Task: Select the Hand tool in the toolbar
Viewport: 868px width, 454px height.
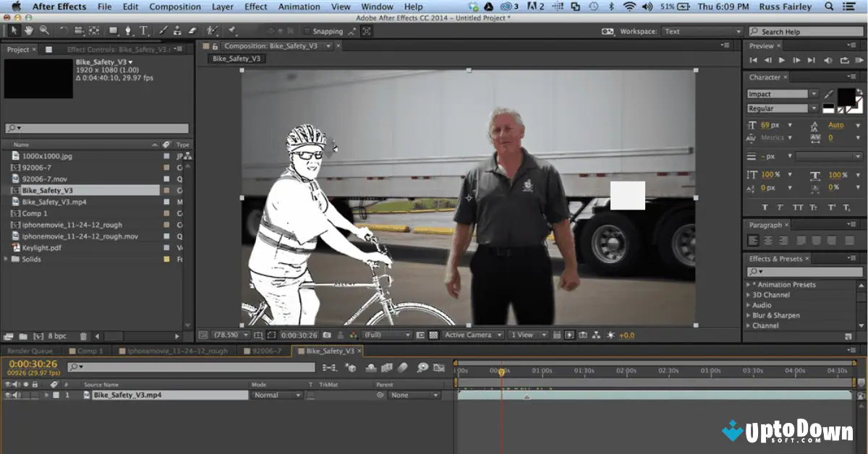Action: (29, 32)
